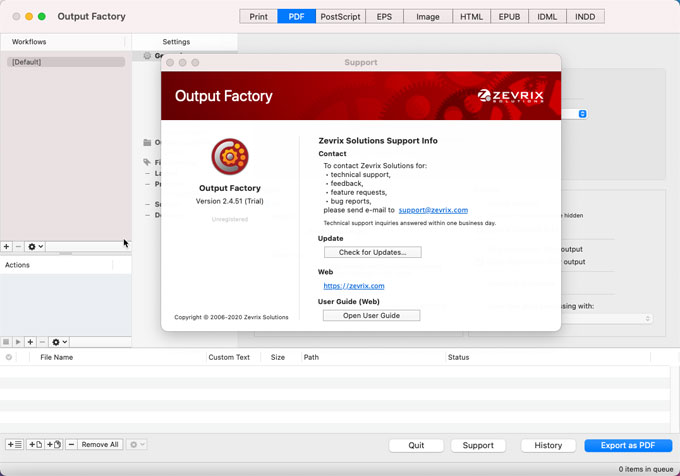Add multiple files or book to the queue
The image size is (680, 476).
53,444
